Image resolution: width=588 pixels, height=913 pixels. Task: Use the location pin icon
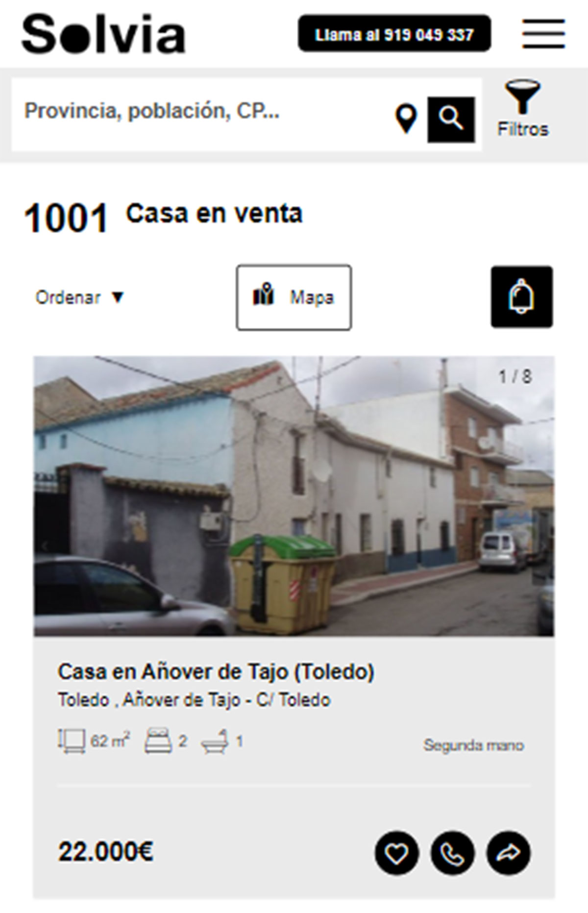[406, 119]
